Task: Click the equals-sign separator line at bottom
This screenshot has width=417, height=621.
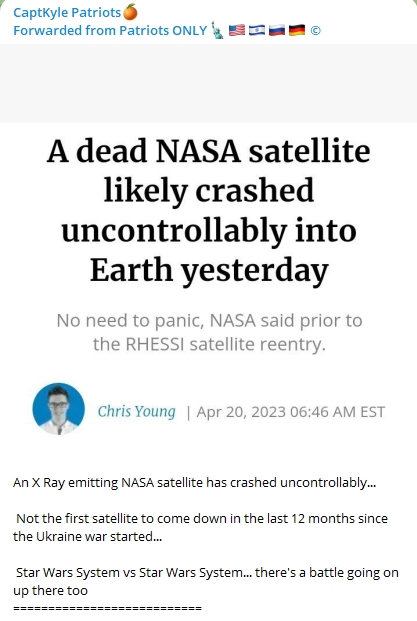Action: click(x=107, y=608)
